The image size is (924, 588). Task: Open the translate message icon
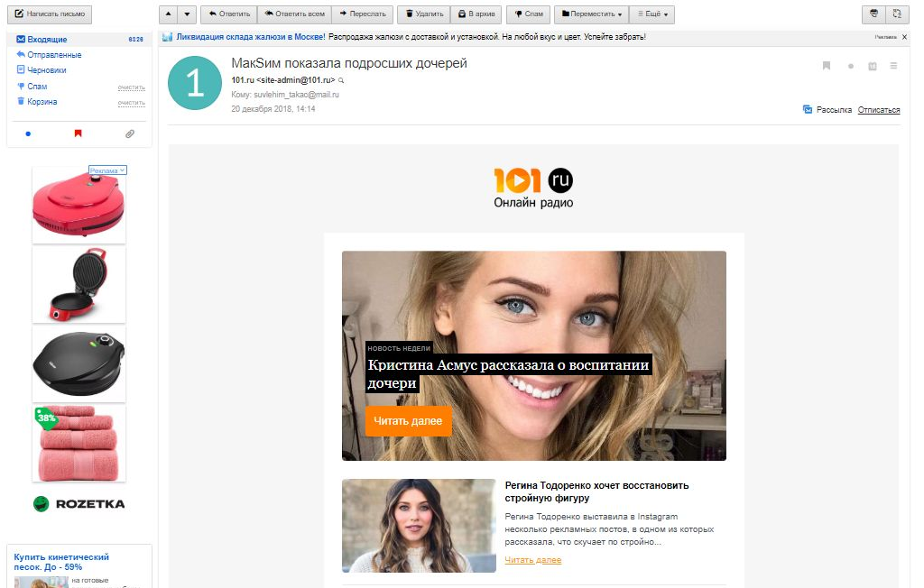[x=896, y=14]
